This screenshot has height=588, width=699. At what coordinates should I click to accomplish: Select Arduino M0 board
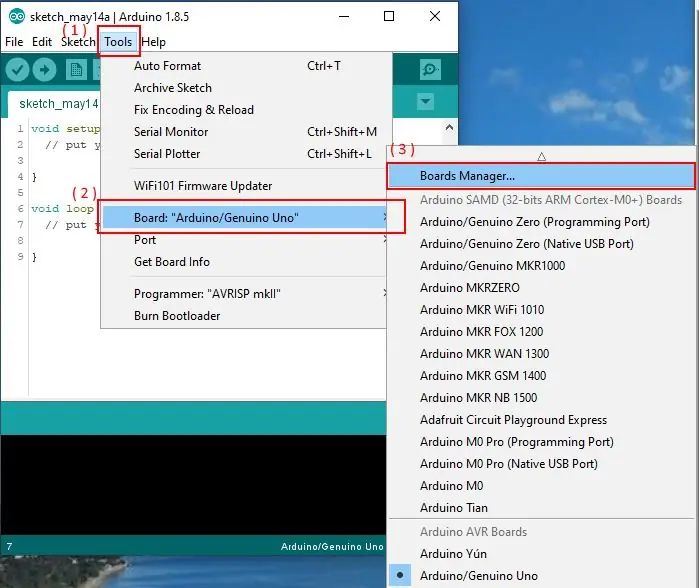[541, 486]
